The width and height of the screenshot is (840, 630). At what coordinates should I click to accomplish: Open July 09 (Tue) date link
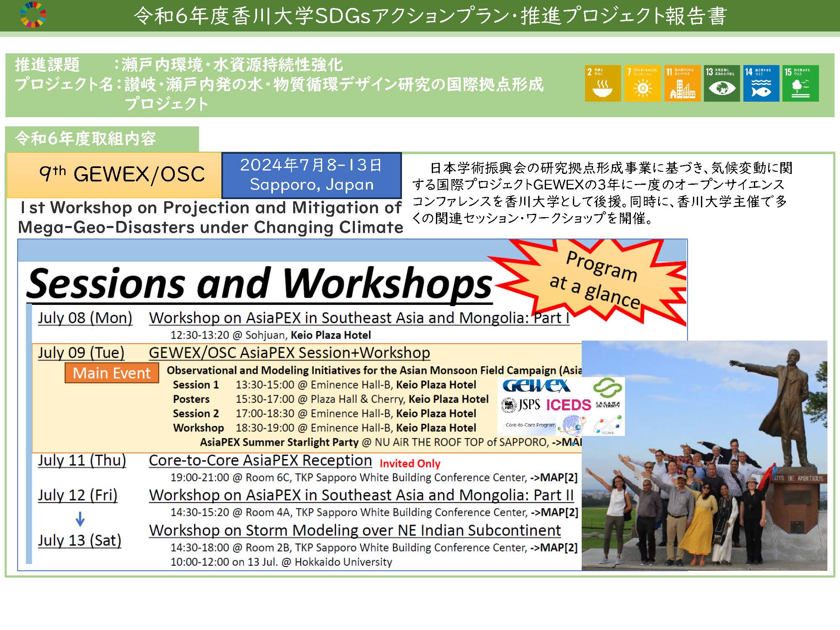pyautogui.click(x=81, y=353)
